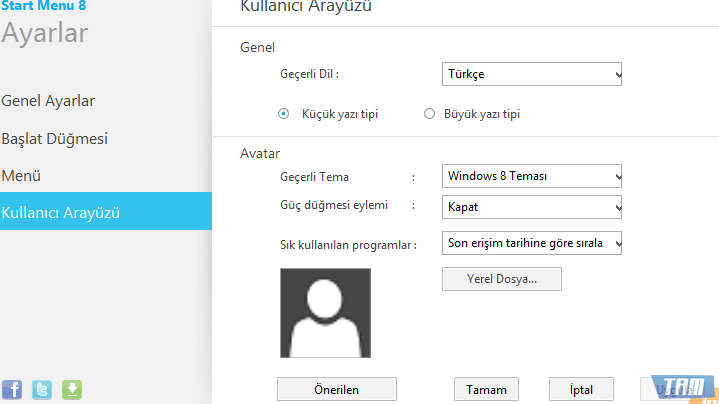The height and width of the screenshot is (404, 719).
Task: Expand the Sık kullanılan programlar sorting dropdown
Action: [x=532, y=243]
